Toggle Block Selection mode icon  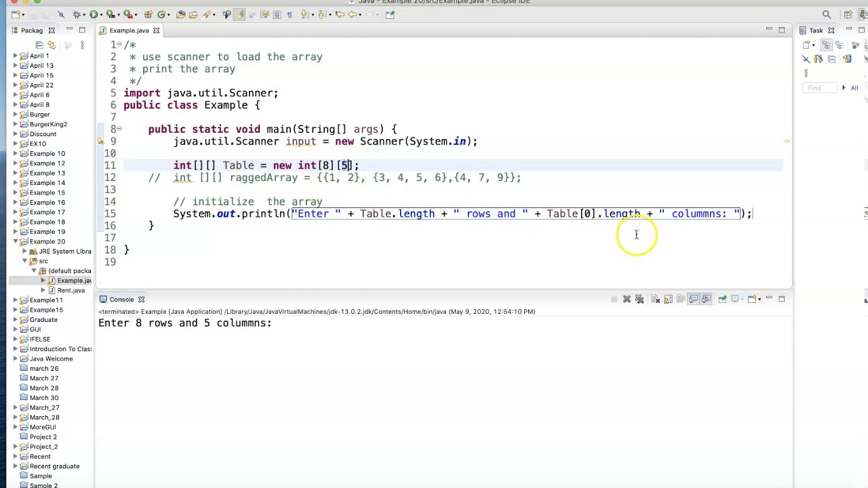point(277,14)
